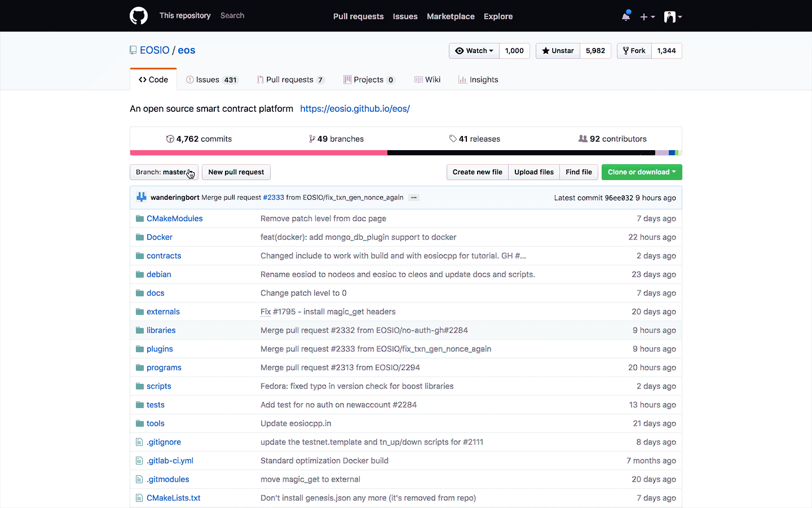
Task: Click the GitHub Octocat logo
Action: pyautogui.click(x=139, y=16)
